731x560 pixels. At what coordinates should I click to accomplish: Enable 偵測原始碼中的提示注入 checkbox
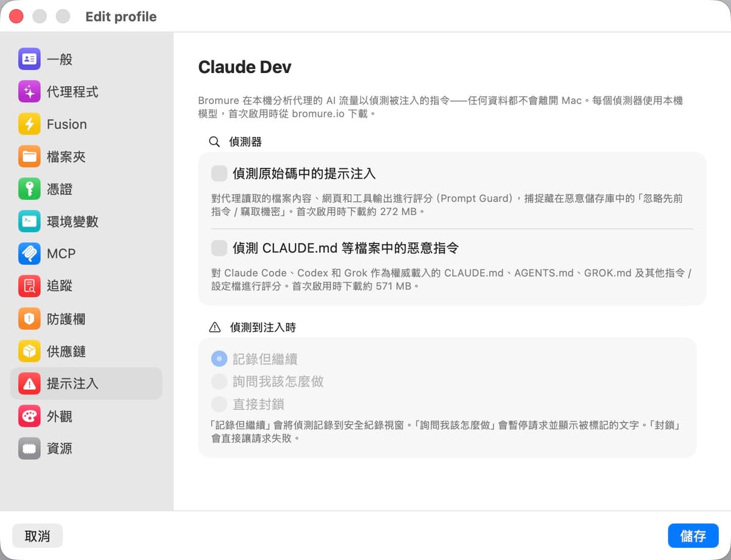coord(219,173)
